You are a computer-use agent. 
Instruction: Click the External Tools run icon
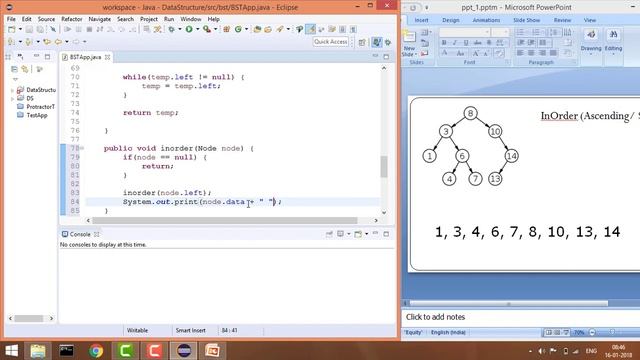[x=207, y=29]
